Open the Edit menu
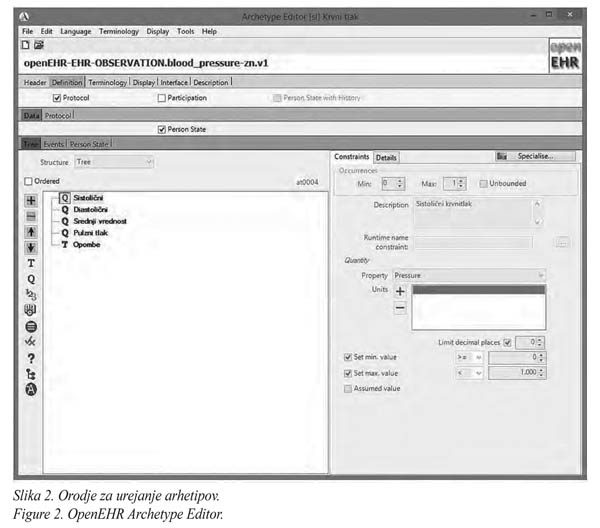Image resolution: width=600 pixels, height=528 pixels. (46, 31)
